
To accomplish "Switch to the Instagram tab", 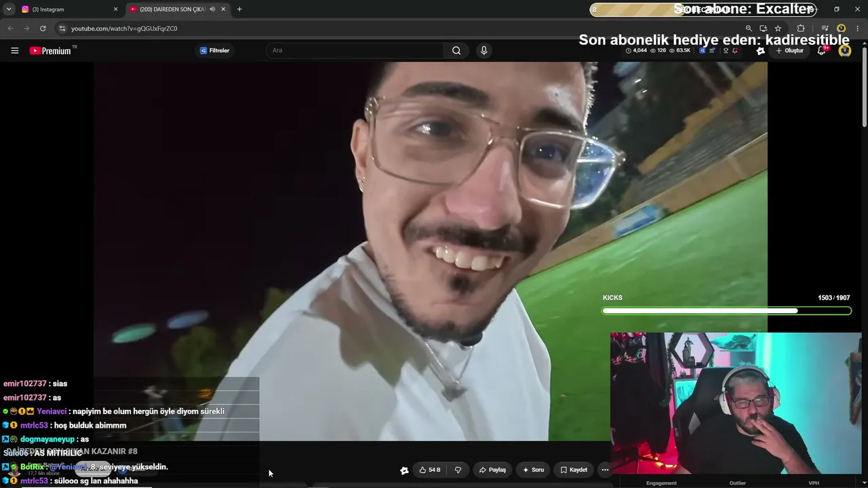I will tap(68, 9).
